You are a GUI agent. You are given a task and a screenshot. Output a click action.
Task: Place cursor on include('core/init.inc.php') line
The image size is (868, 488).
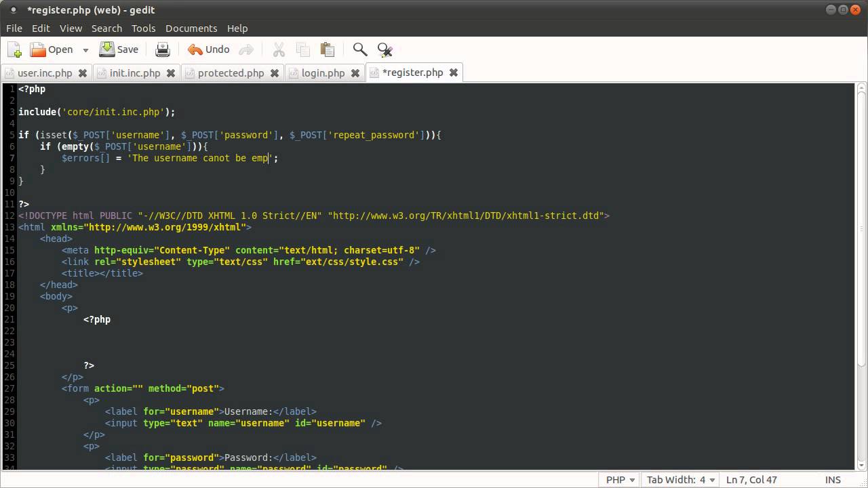[96, 112]
